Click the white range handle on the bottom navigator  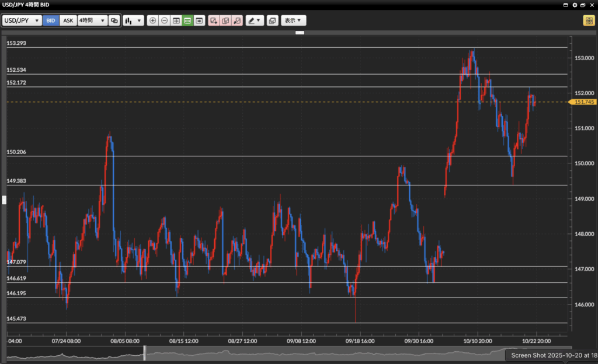pos(145,353)
